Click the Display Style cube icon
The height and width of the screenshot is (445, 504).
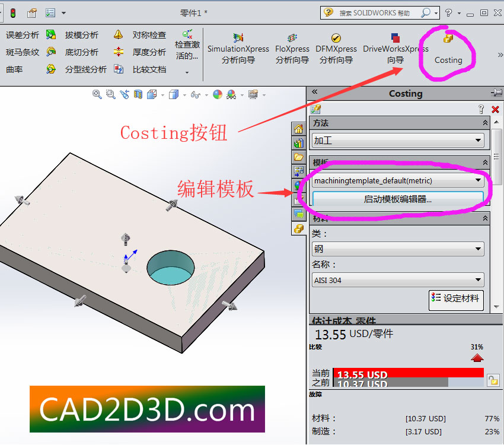174,94
